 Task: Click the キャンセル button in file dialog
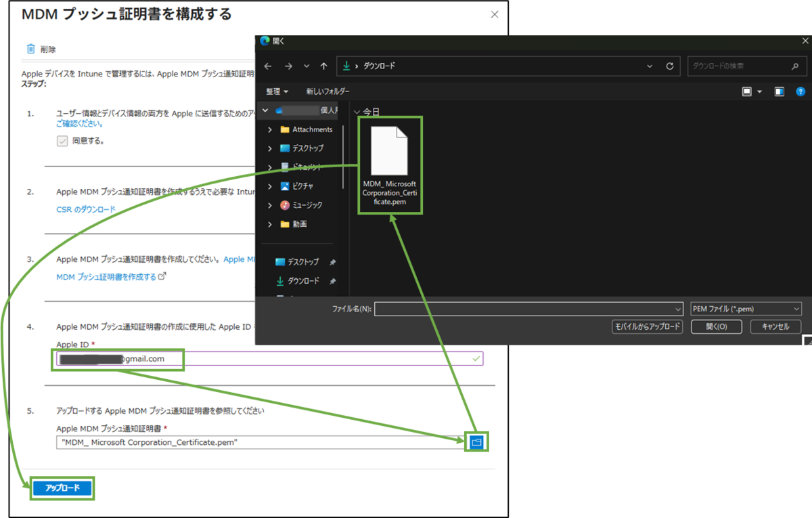pos(775,326)
